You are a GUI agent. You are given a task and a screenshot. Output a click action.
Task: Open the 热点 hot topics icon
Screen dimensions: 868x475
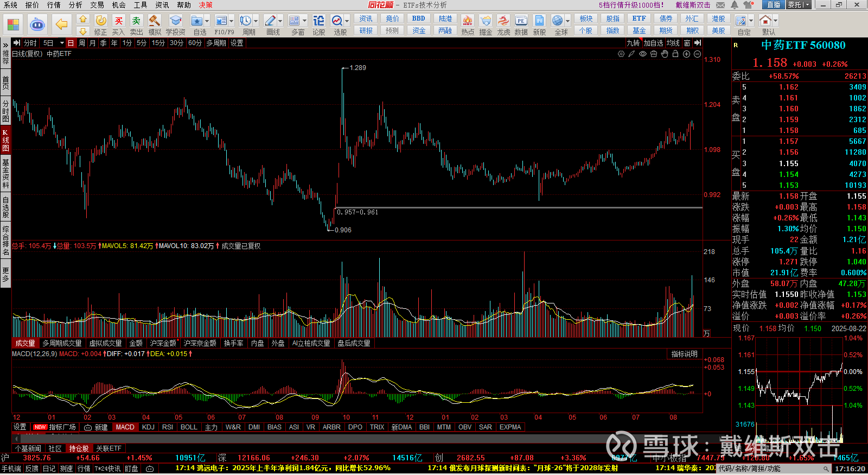tap(467, 21)
